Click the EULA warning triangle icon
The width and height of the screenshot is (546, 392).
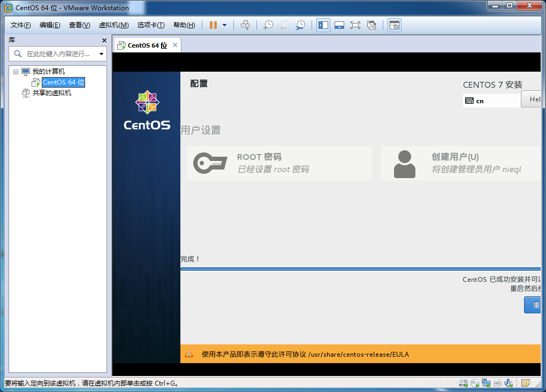[189, 354]
